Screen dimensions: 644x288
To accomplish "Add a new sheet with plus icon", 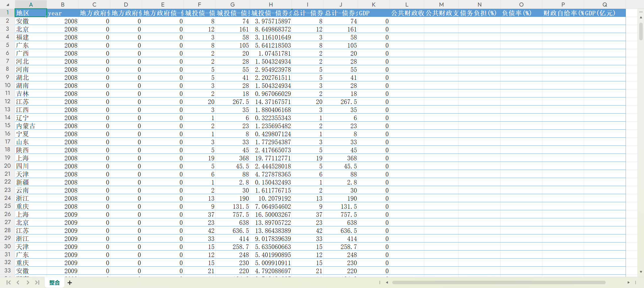I will [70, 283].
